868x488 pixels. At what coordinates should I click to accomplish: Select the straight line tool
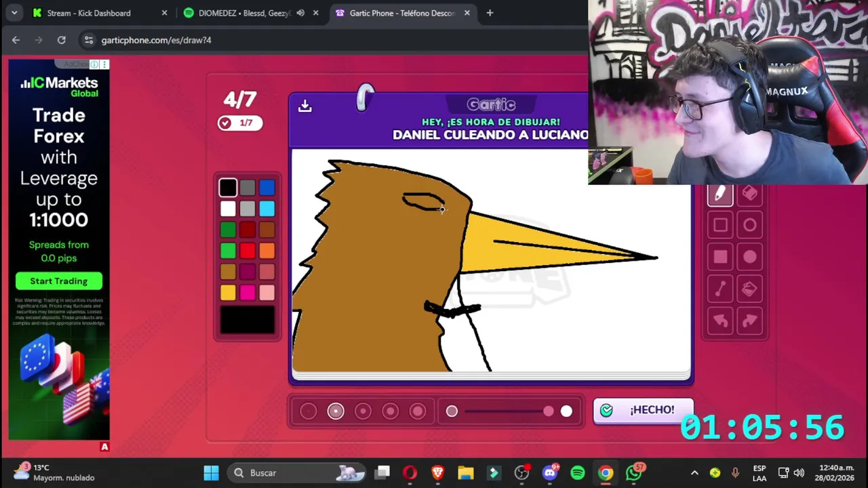(720, 289)
